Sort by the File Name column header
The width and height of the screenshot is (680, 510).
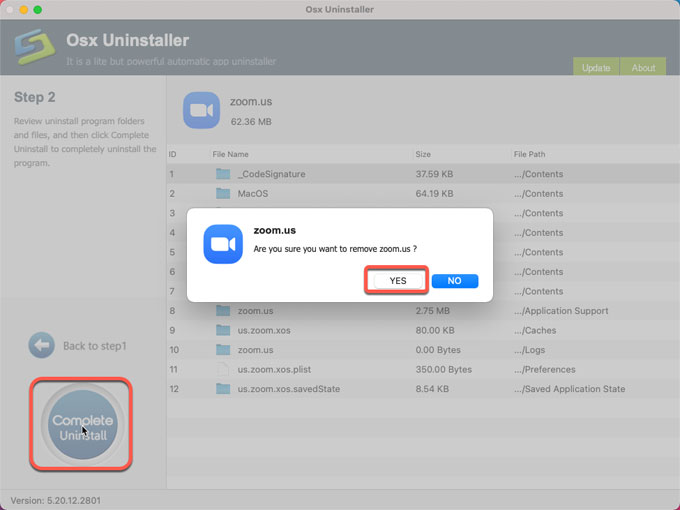pyautogui.click(x=230, y=154)
